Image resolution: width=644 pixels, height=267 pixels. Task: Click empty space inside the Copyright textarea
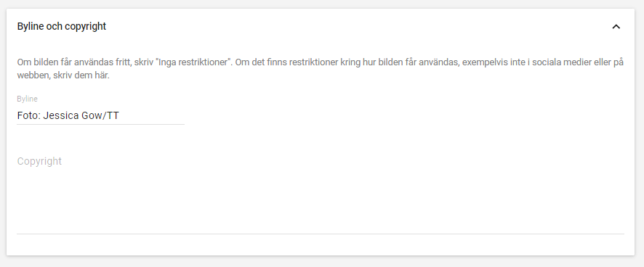click(321, 201)
